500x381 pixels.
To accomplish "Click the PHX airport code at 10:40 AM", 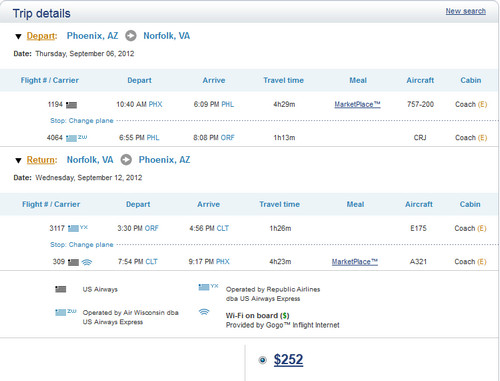I will [155, 104].
